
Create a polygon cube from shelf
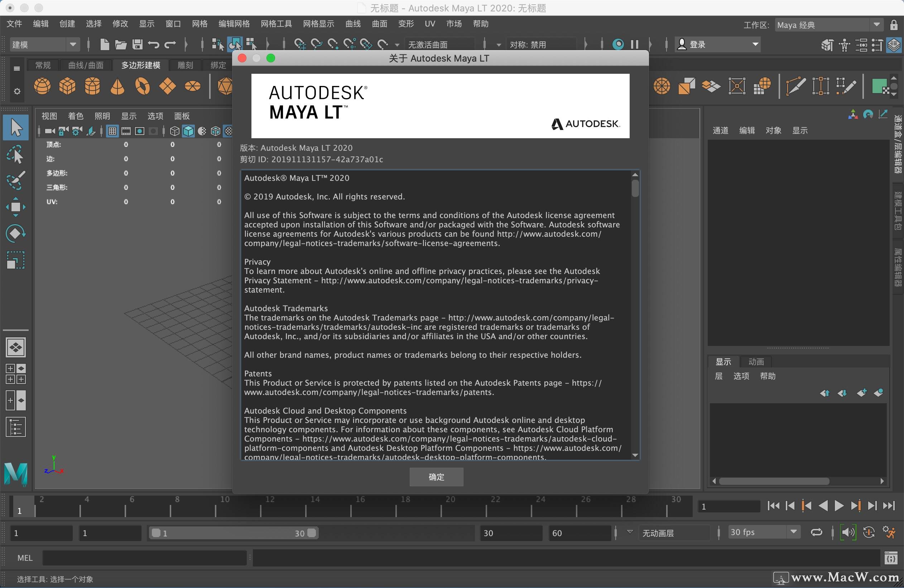(67, 86)
